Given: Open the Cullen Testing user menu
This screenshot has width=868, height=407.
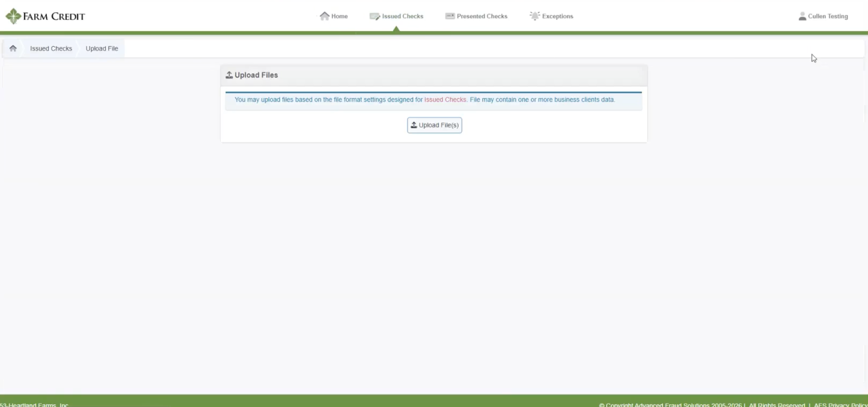Looking at the screenshot, I should coord(827,16).
